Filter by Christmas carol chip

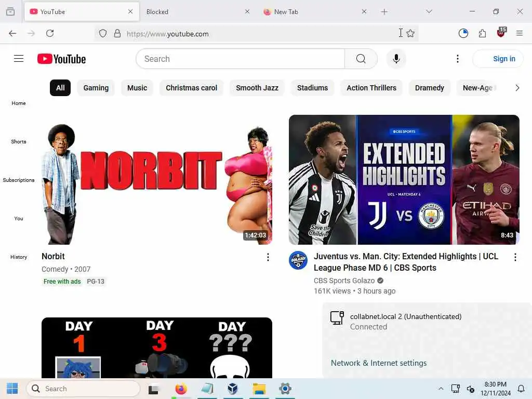[191, 88]
